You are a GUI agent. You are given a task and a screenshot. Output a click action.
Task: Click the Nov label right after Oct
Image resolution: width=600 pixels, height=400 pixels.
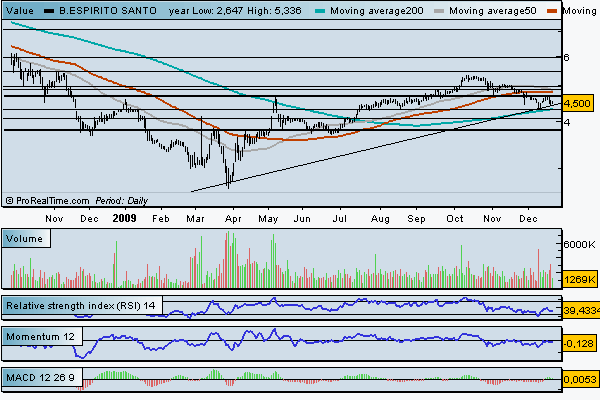click(x=492, y=219)
